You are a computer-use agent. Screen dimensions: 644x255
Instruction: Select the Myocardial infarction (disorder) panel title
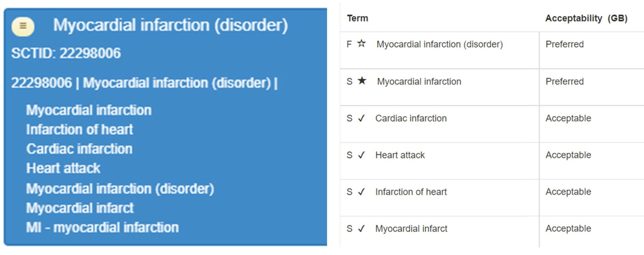tap(173, 25)
